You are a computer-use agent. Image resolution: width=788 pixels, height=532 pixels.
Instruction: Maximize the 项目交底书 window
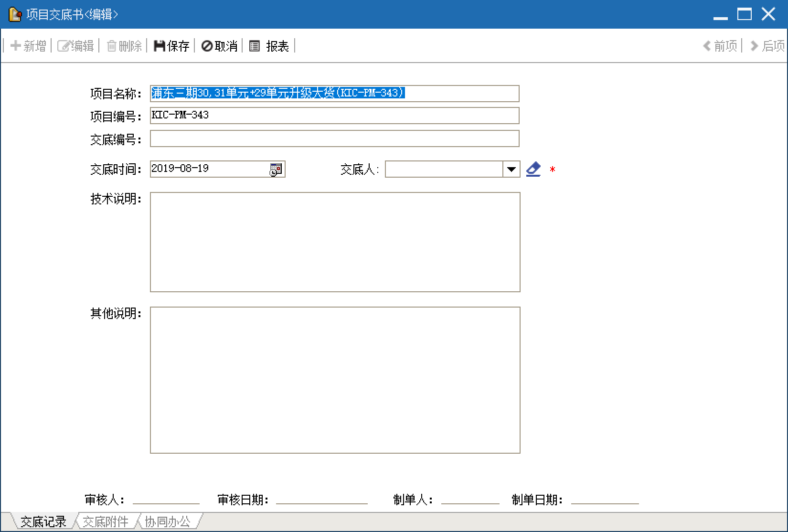tap(744, 14)
